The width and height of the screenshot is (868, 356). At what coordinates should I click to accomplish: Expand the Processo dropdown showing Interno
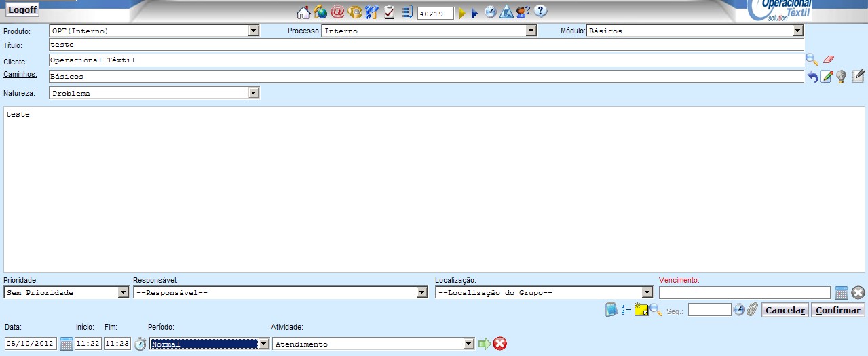click(x=429, y=31)
